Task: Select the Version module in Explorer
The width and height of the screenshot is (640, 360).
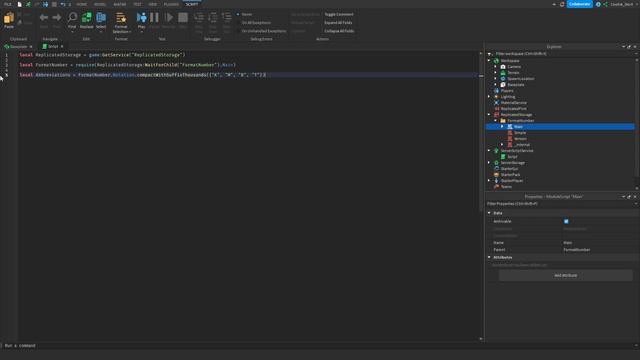Action: (x=520, y=139)
